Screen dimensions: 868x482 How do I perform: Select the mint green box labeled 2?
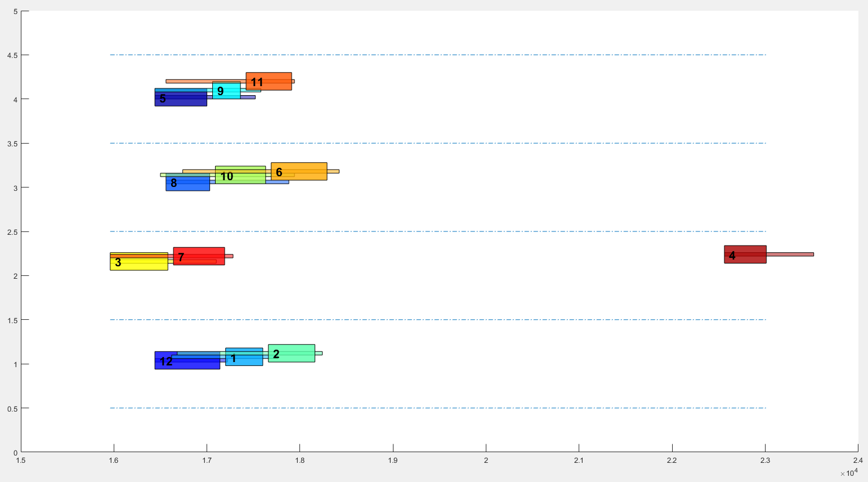(292, 353)
